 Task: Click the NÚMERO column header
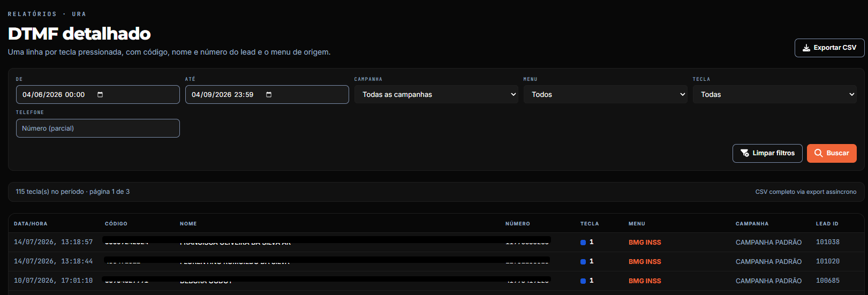tap(518, 224)
